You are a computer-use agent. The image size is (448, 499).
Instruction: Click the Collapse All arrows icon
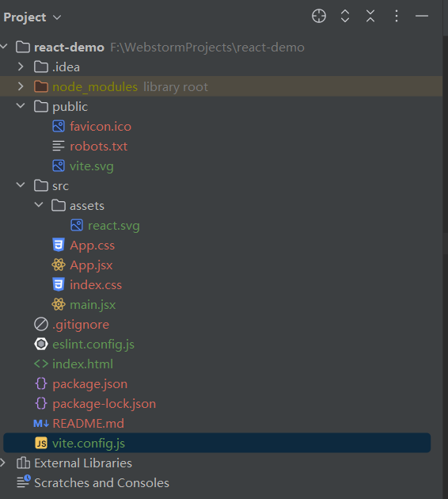[370, 16]
